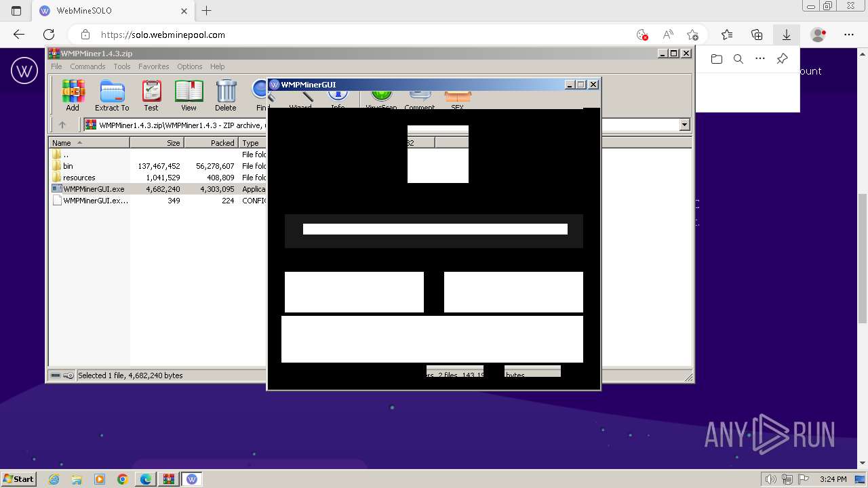The image size is (868, 488).
Task: Select the WMPMinerGUI.ex... config file row
Action: (x=157, y=200)
